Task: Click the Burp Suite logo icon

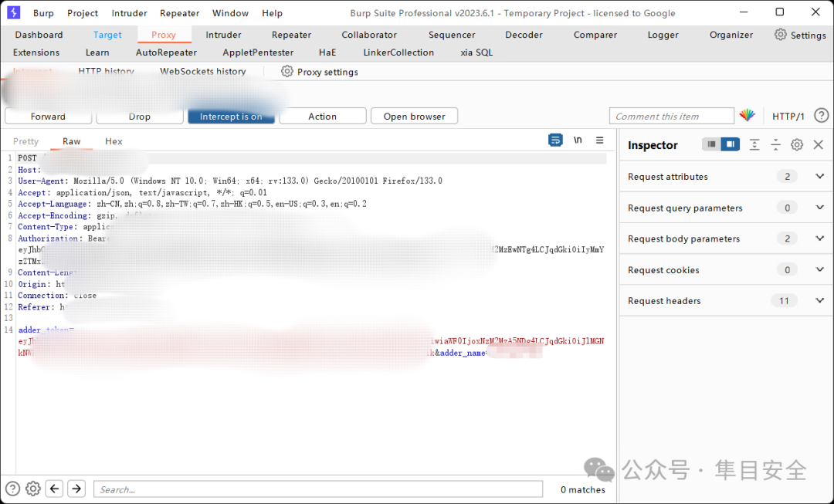Action: pyautogui.click(x=13, y=12)
